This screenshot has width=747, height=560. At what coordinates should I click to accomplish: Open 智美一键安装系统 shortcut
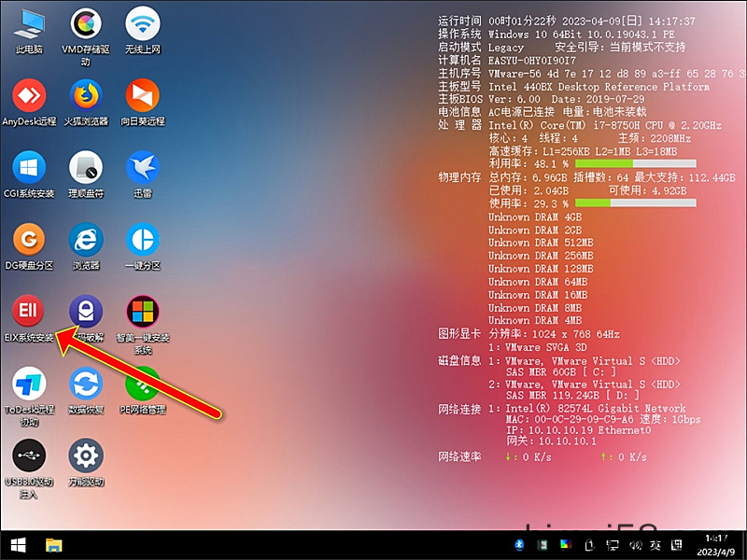point(143,325)
